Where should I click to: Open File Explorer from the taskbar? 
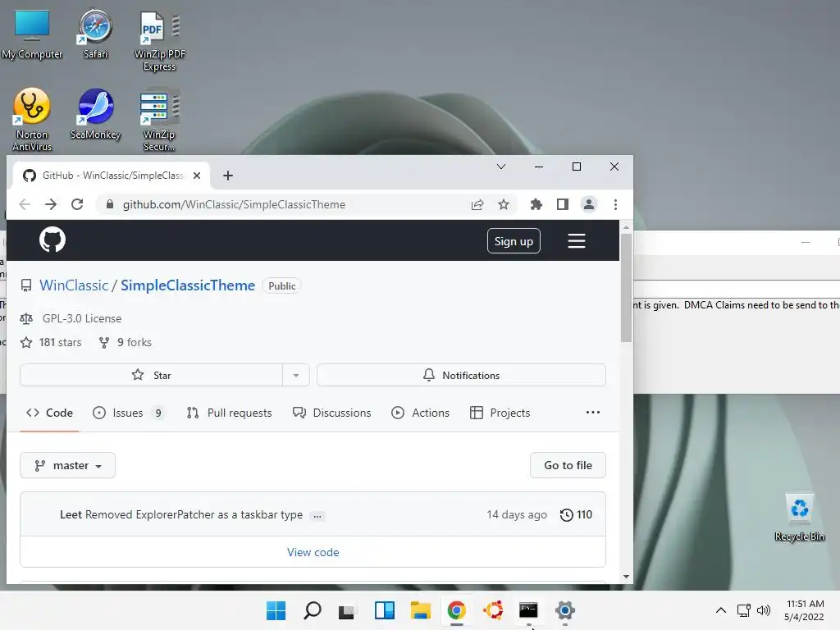(x=421, y=610)
